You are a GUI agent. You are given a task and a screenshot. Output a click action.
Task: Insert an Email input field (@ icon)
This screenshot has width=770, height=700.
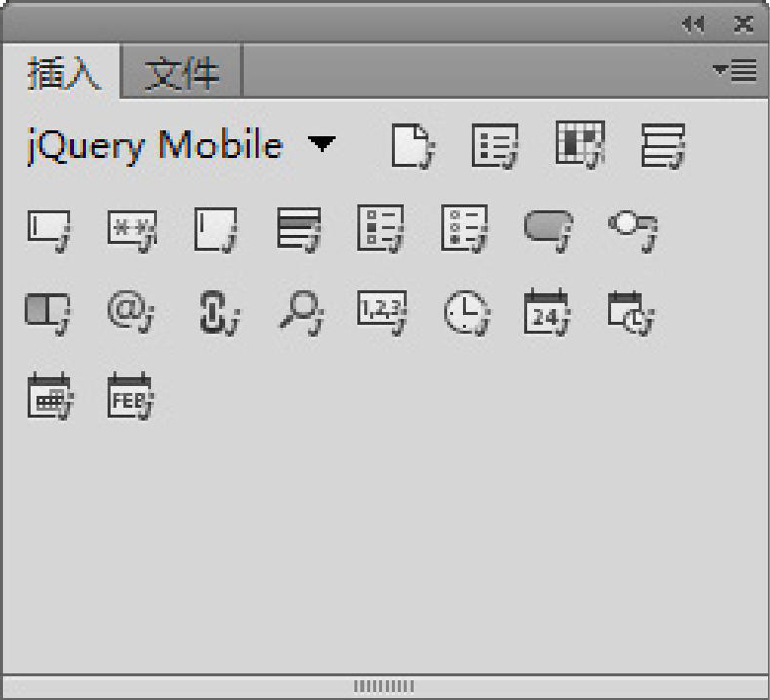tap(130, 313)
